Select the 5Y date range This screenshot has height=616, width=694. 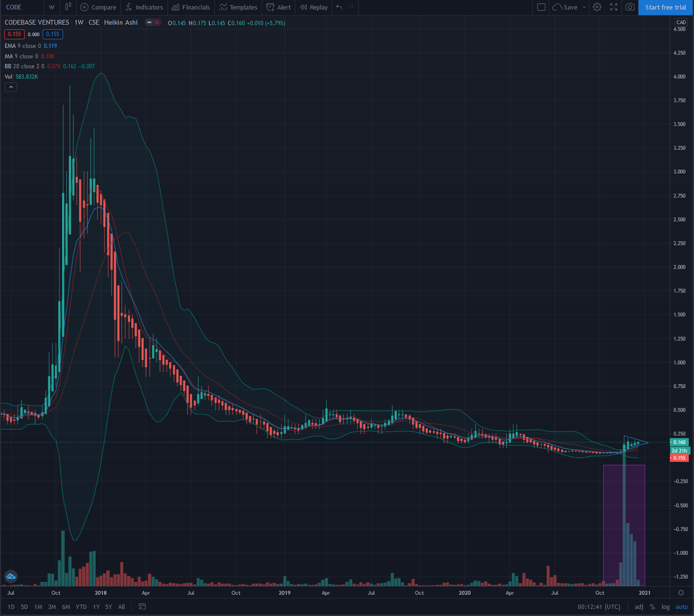pyautogui.click(x=109, y=607)
